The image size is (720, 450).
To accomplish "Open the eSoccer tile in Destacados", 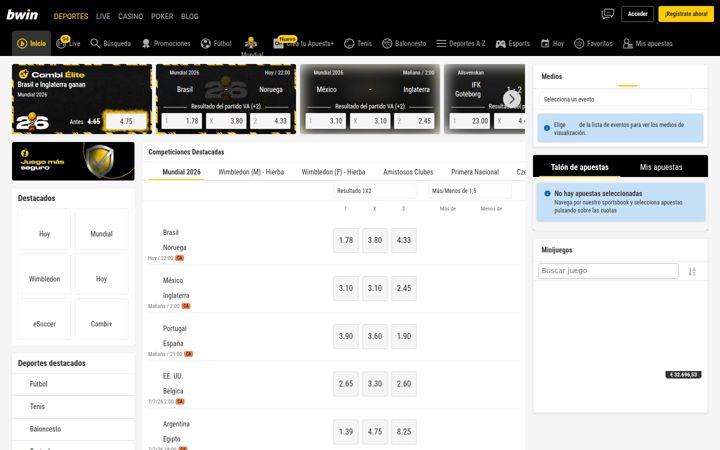I will [x=44, y=319].
